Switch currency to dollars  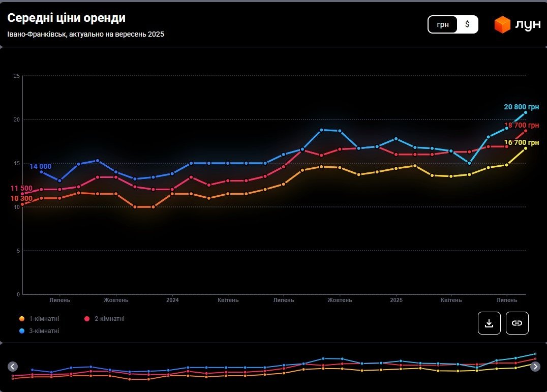click(x=467, y=24)
